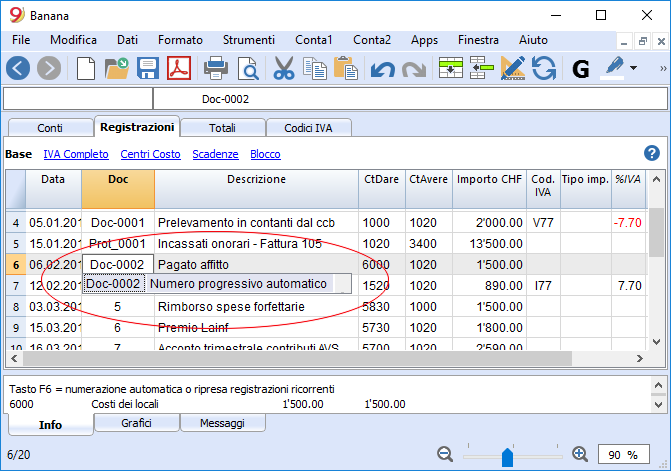Open the Conta2 menu
The height and width of the screenshot is (471, 671).
tap(372, 40)
